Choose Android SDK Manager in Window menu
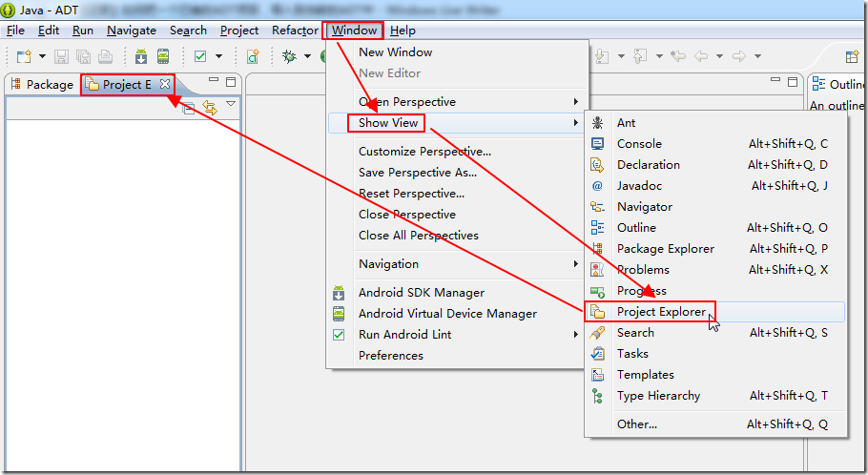Screen dimensions: 868x475 coord(456,293)
